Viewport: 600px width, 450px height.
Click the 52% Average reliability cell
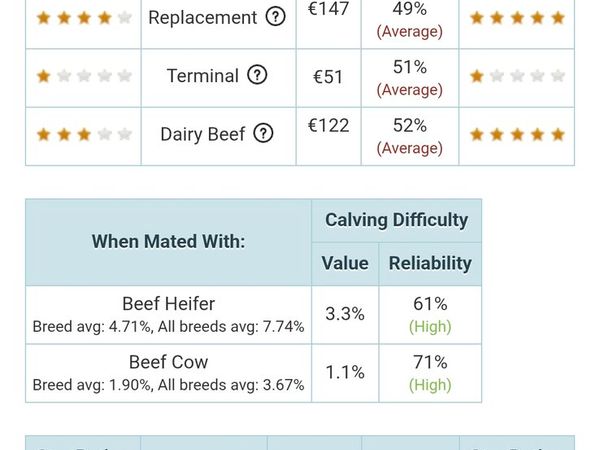point(409,136)
